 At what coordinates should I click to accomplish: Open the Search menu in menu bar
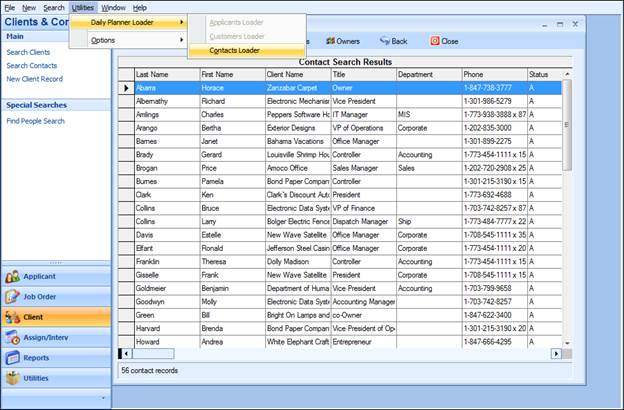(x=53, y=7)
